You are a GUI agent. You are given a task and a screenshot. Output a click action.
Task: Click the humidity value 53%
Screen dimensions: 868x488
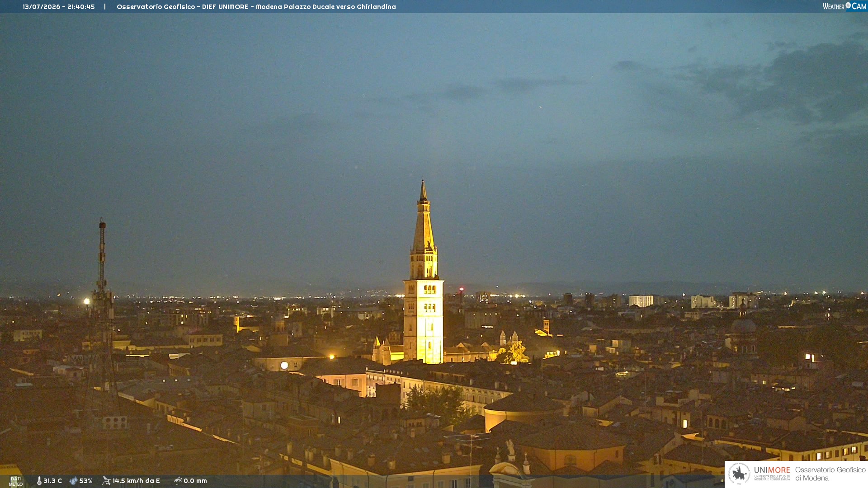click(86, 481)
